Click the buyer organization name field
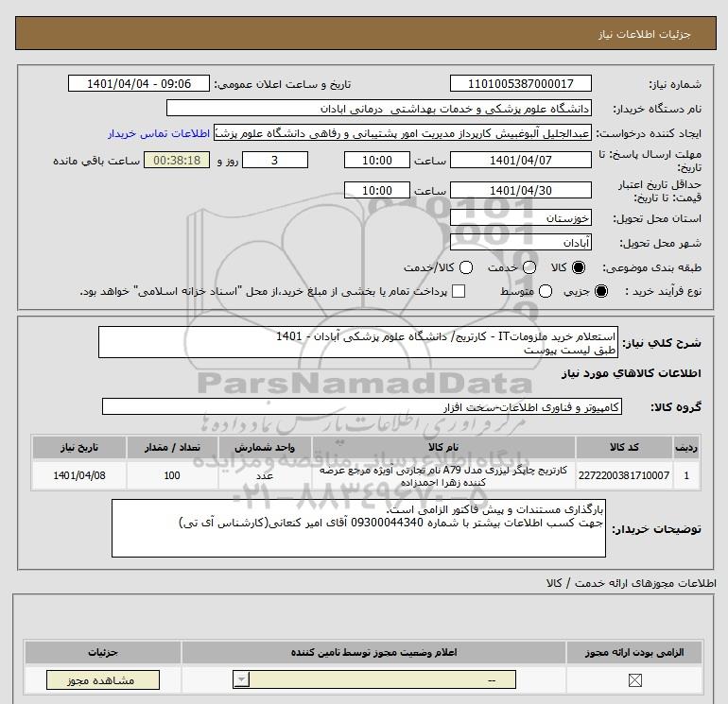The width and height of the screenshot is (728, 704). (x=379, y=109)
